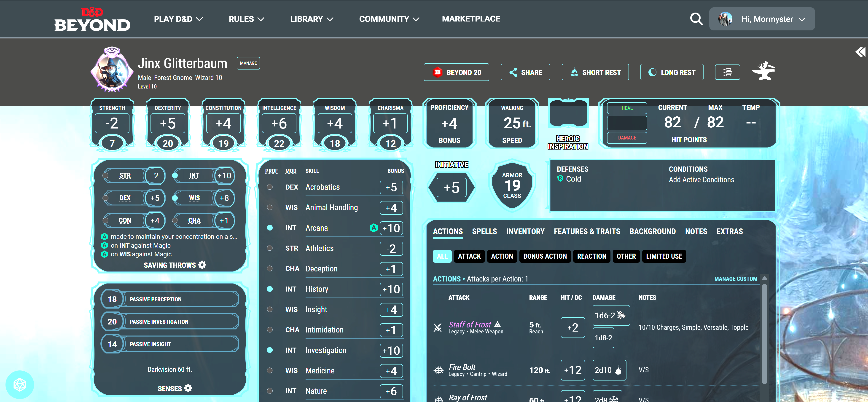Toggle Acrobatics proficiency dot
The height and width of the screenshot is (402, 868).
click(270, 187)
